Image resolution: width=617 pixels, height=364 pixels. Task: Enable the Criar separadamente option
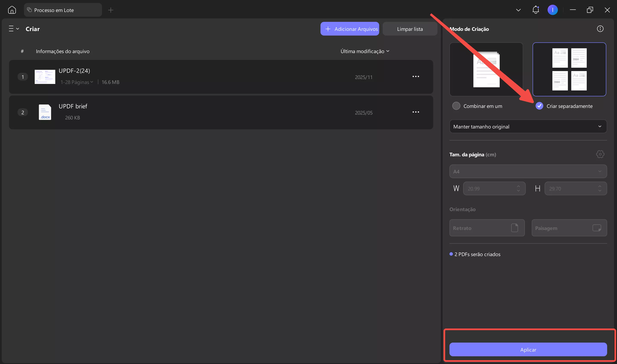point(539,106)
